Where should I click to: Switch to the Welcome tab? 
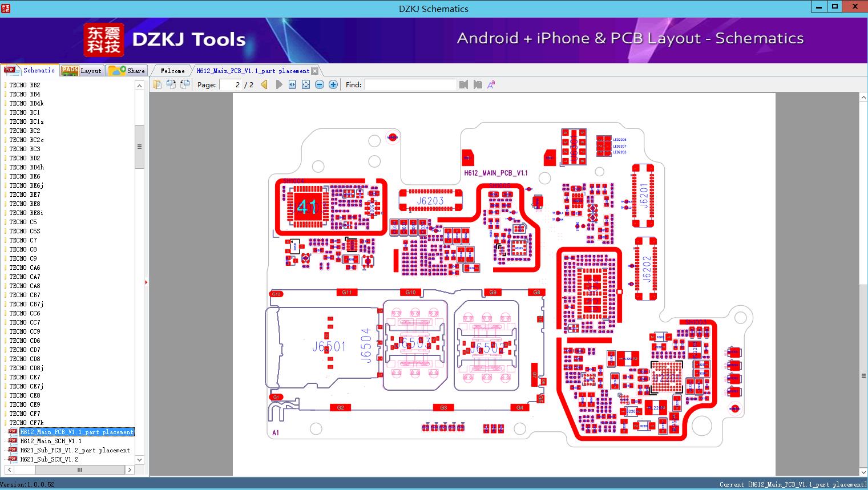pos(172,71)
